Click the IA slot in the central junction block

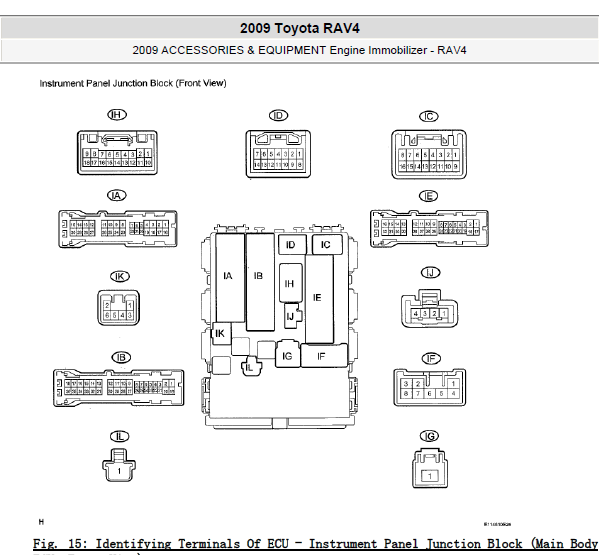(x=230, y=278)
